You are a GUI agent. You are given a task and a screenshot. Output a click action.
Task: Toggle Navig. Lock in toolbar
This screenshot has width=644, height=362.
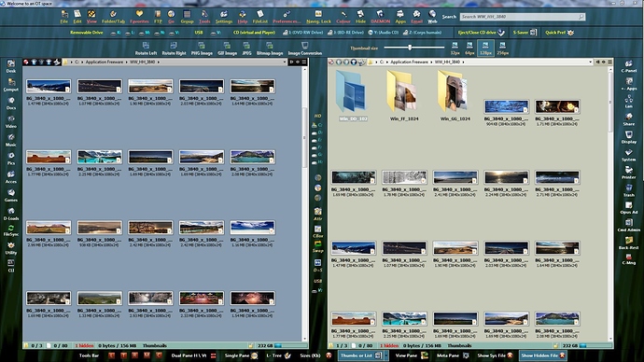(x=318, y=17)
